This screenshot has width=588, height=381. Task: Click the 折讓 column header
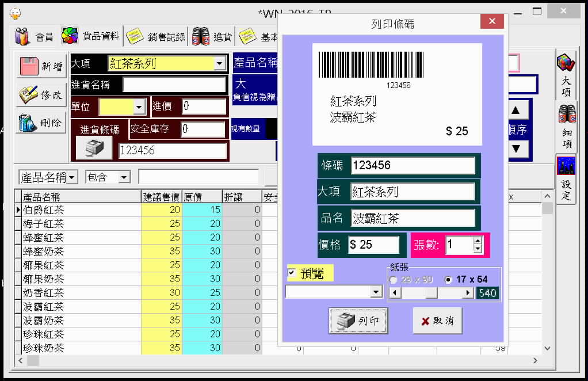[242, 196]
